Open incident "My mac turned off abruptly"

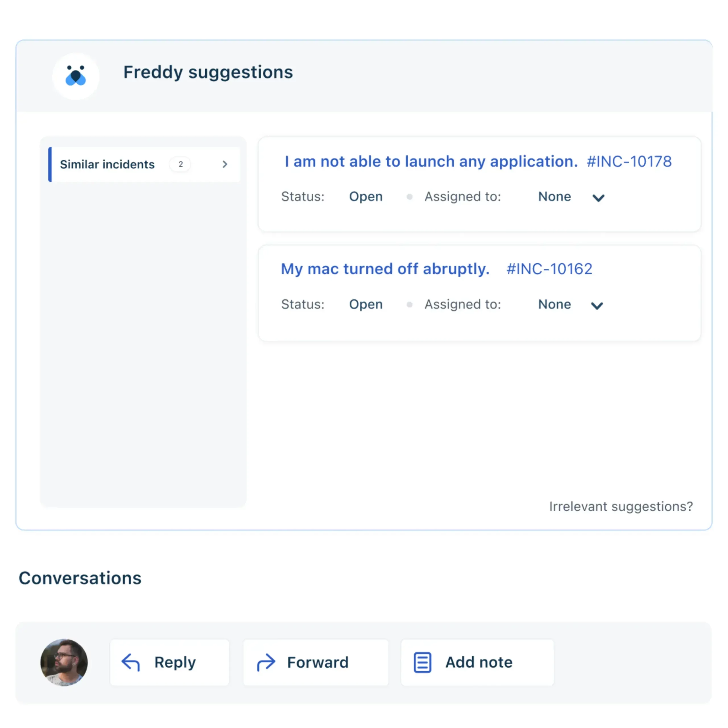[x=385, y=269]
